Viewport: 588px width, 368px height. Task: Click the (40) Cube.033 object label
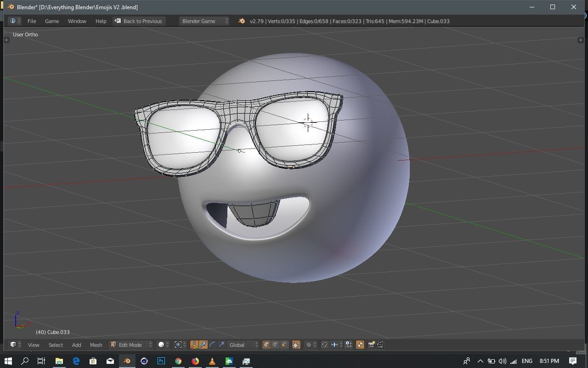(x=53, y=332)
